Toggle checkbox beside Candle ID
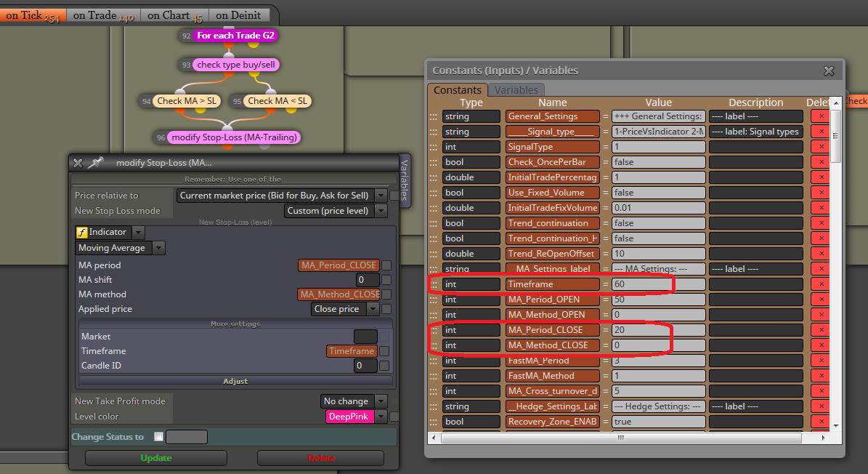 (384, 366)
